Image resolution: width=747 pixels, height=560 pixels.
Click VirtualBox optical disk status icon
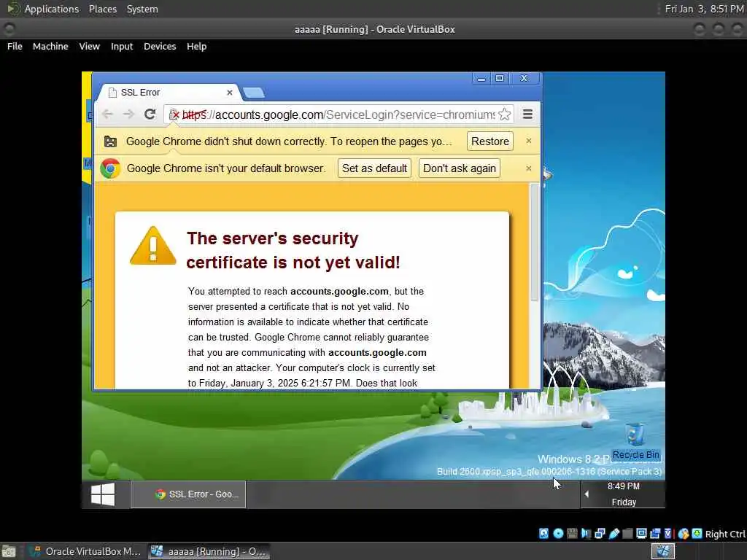(558, 534)
